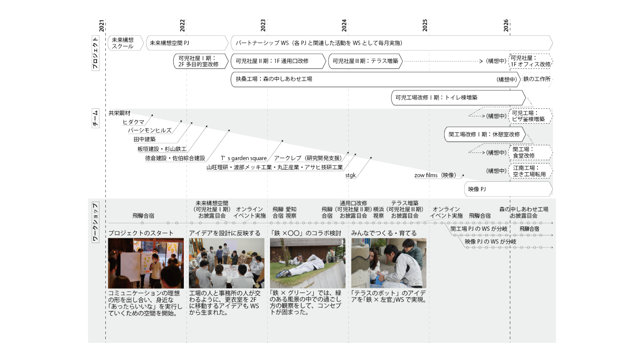Click the team entry 徳倉建設・佐伯綜合建設

click(x=175, y=158)
